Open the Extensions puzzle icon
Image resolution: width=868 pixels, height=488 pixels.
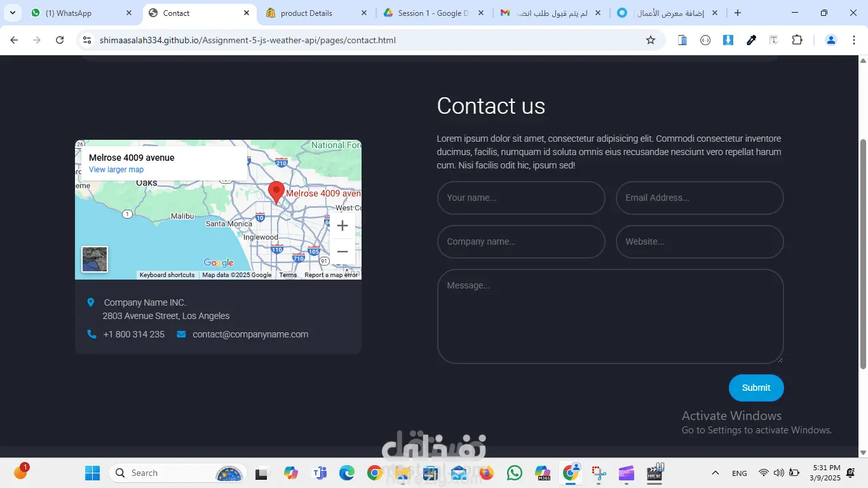797,40
